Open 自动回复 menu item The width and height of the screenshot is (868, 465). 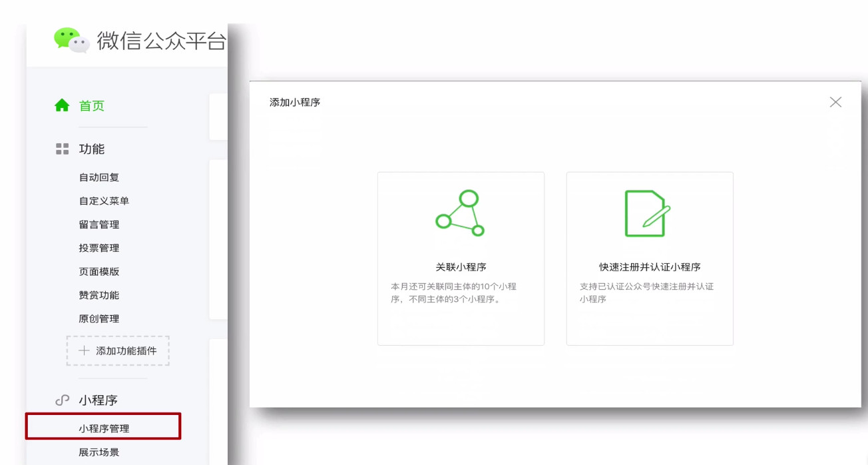tap(99, 177)
